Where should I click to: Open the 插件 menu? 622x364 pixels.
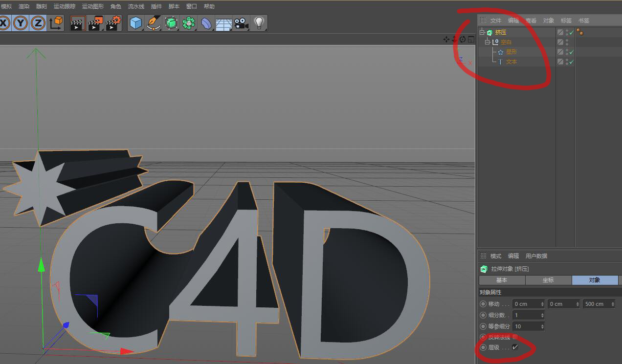point(156,6)
